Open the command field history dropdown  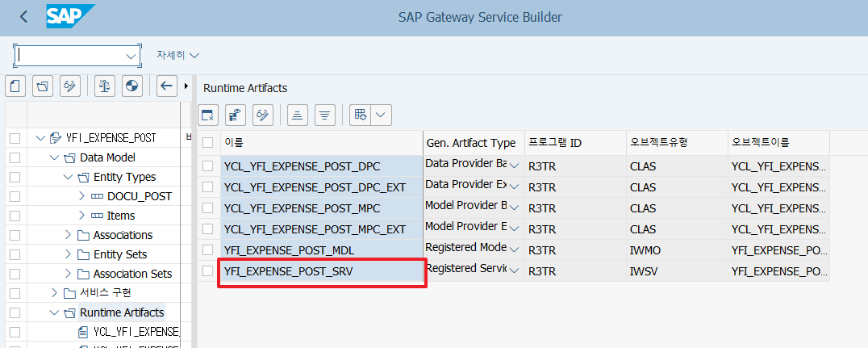pyautogui.click(x=131, y=56)
